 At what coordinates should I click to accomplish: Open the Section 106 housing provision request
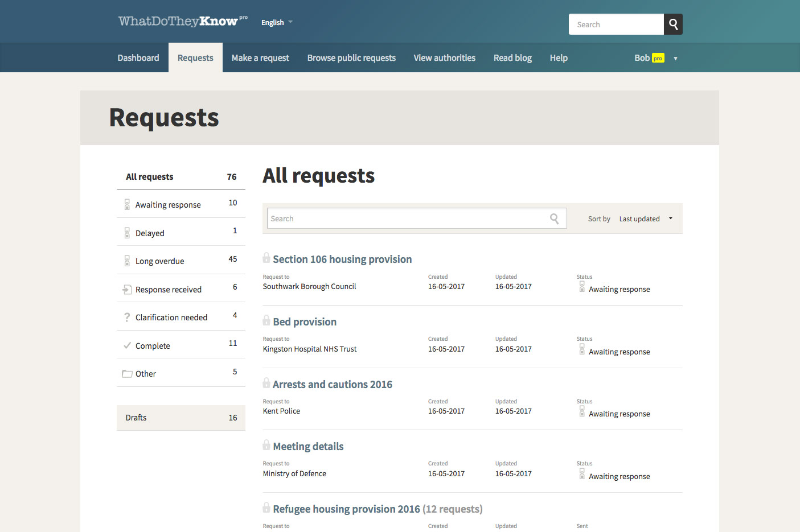(342, 259)
